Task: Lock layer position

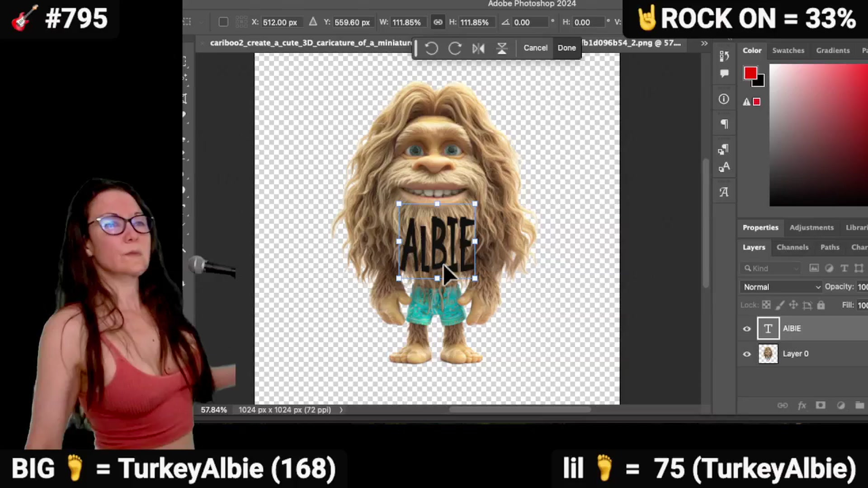Action: coord(793,305)
